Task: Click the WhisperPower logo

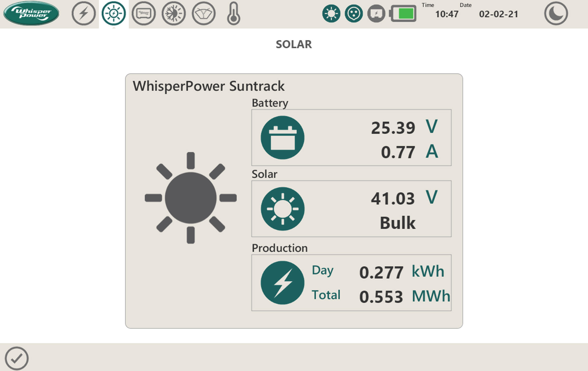Action: pos(31,13)
